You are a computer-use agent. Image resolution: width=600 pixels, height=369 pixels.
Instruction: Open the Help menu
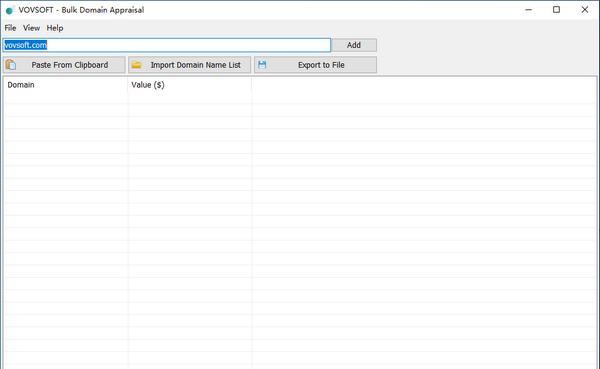click(55, 28)
